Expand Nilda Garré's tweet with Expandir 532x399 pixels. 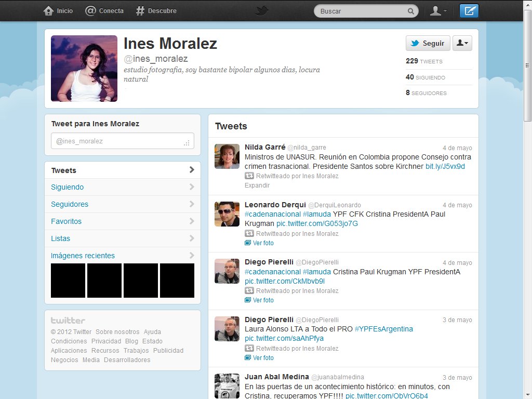[x=257, y=185]
